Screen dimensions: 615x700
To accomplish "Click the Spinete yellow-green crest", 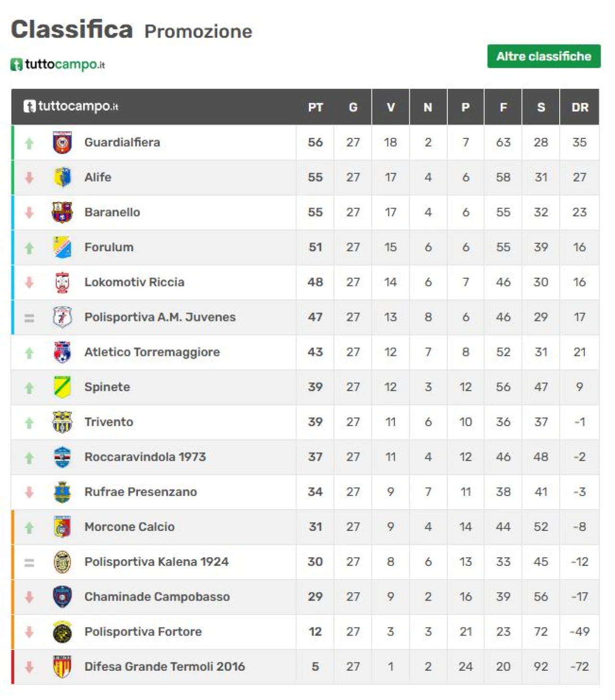I will tap(62, 387).
